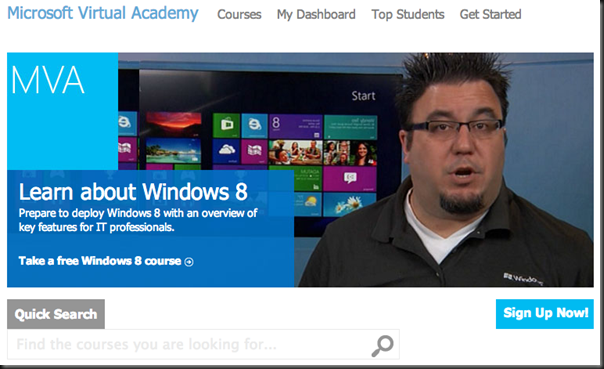The width and height of the screenshot is (604, 369).
Task: Click the purple calendar tile showing 8
Action: point(295,126)
